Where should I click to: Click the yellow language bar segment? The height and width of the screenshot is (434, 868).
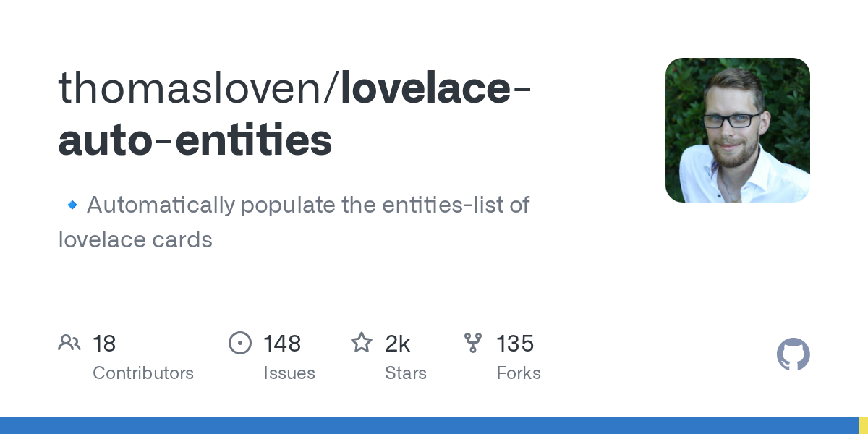[863, 425]
